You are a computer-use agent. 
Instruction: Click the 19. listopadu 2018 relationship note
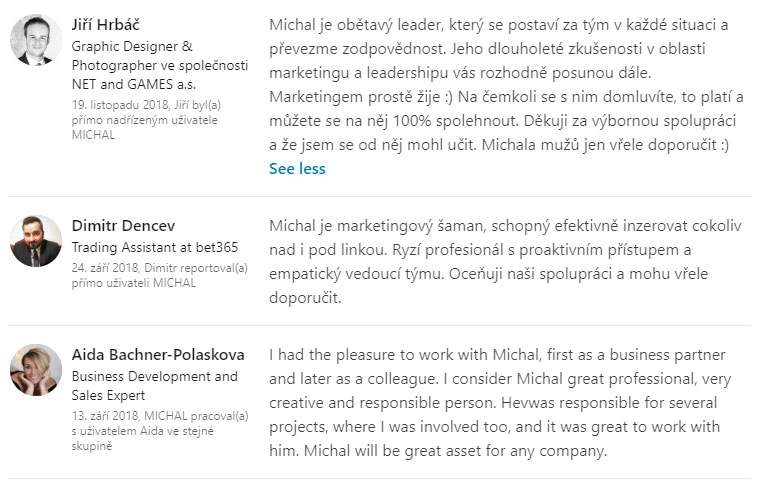[146, 120]
